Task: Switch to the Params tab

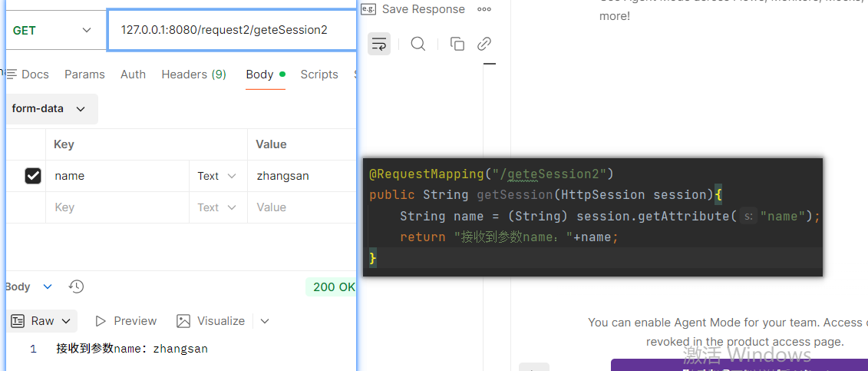Action: [x=84, y=75]
